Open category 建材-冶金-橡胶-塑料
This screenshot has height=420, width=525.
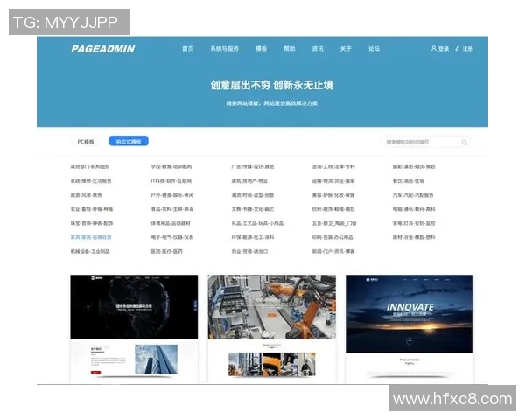414,237
